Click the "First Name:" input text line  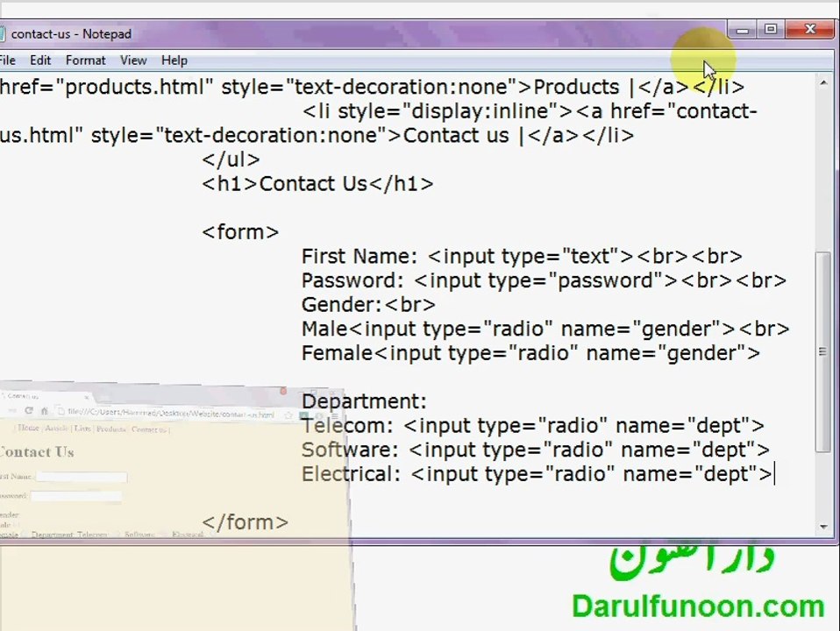[x=522, y=257]
